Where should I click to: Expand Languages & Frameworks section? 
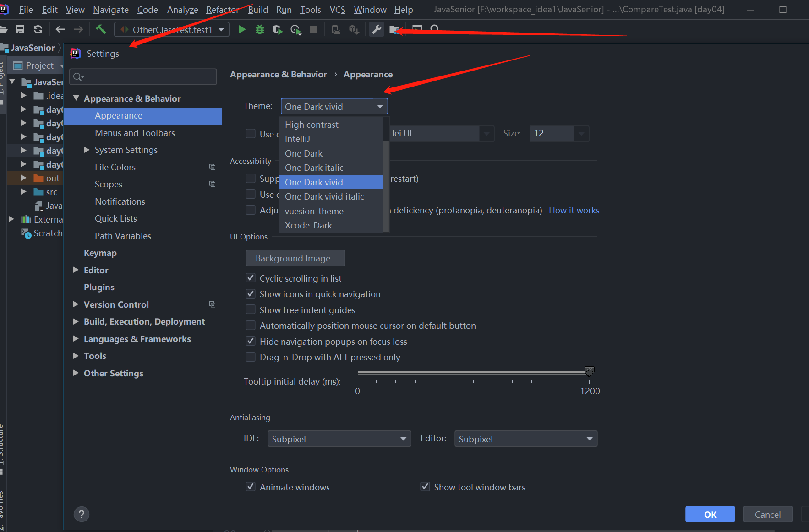(76, 339)
